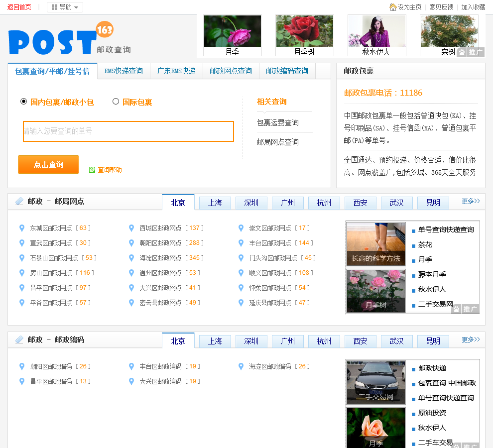
Task: Expand 更多>> in the 邮局网点 section
Action: [x=471, y=201]
